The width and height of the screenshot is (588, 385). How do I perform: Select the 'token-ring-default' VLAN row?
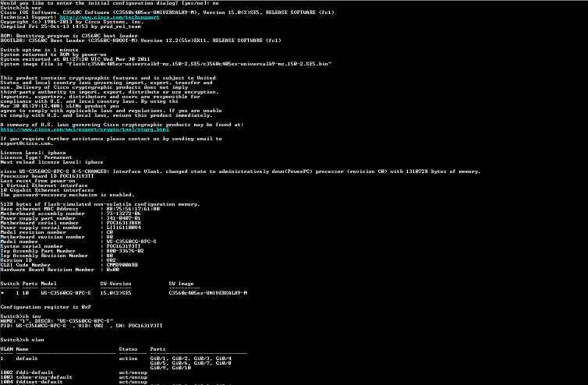click(74, 377)
